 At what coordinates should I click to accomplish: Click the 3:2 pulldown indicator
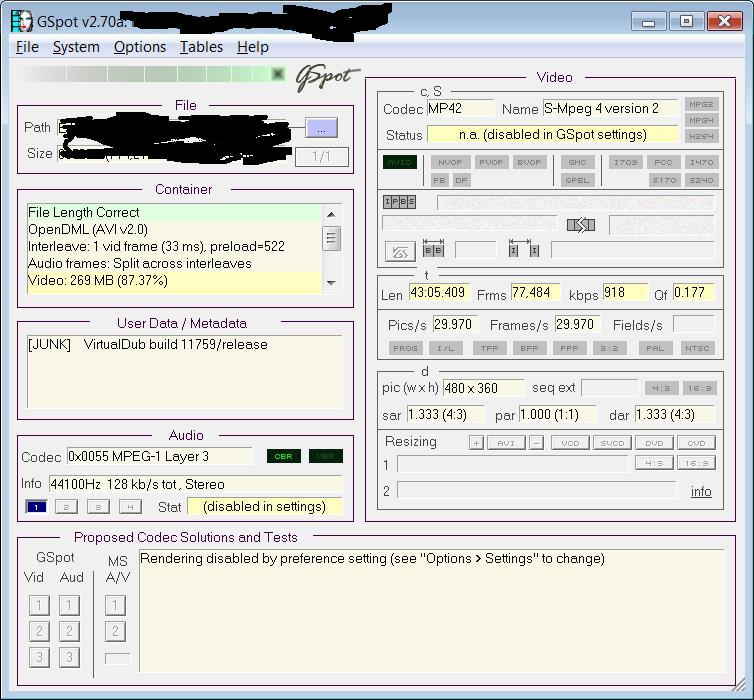(x=610, y=348)
